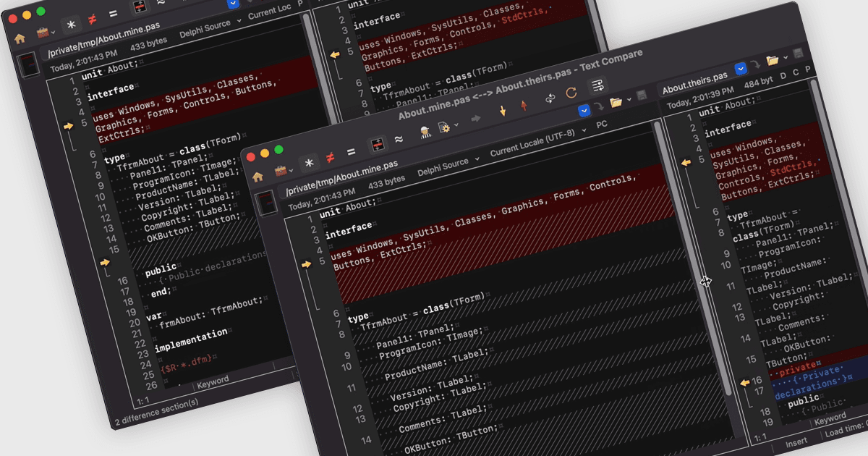Toggle Show All (*) in back left window

click(x=71, y=25)
